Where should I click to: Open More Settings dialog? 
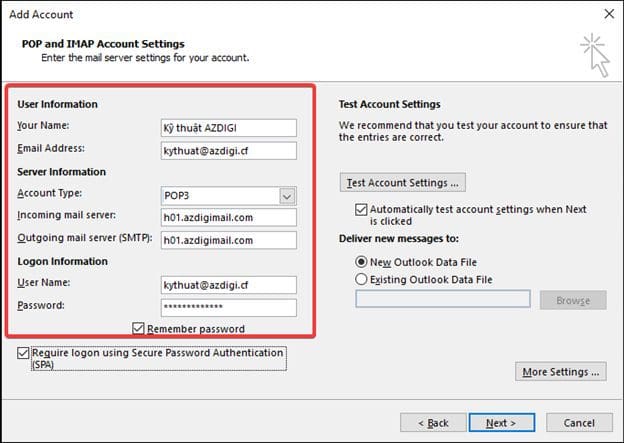[x=561, y=372]
